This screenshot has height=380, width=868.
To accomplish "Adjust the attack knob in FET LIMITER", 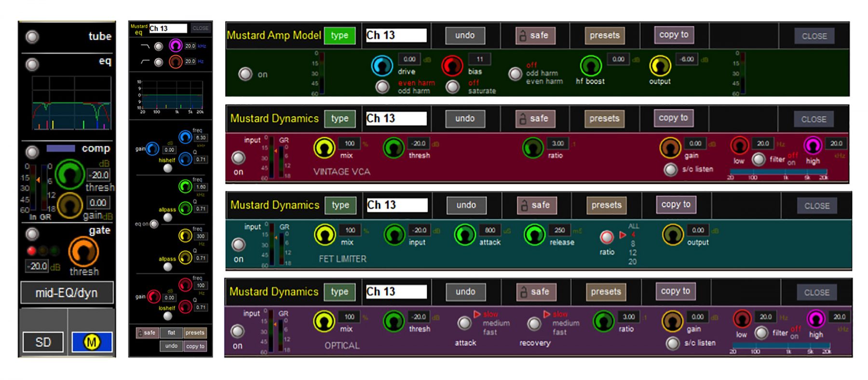I will (x=465, y=235).
